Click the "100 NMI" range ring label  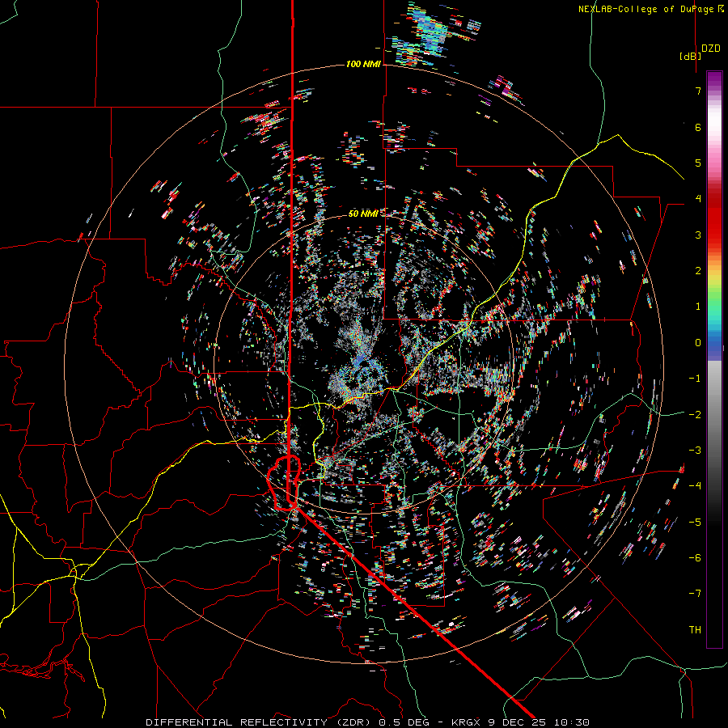pos(363,64)
